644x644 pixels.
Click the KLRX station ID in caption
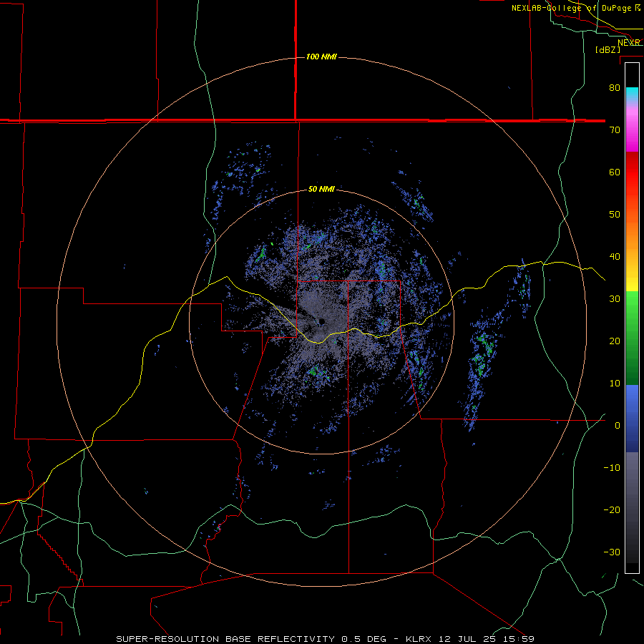(x=420, y=639)
